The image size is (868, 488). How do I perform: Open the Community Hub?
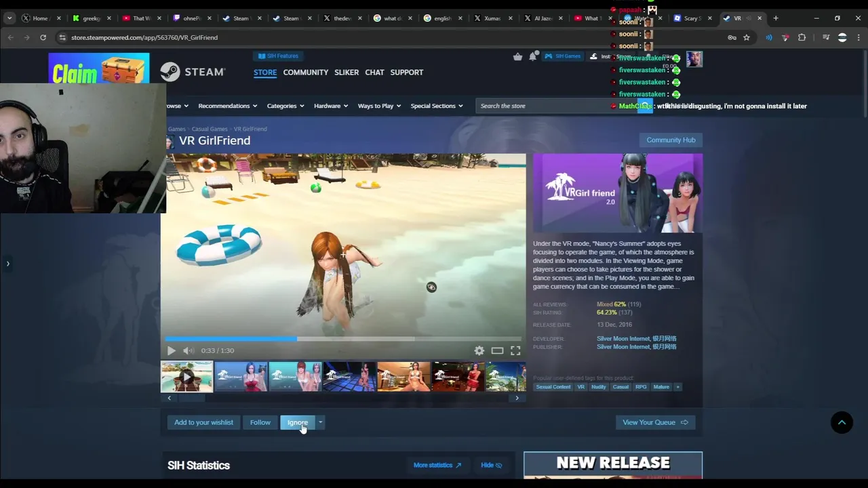tap(671, 140)
